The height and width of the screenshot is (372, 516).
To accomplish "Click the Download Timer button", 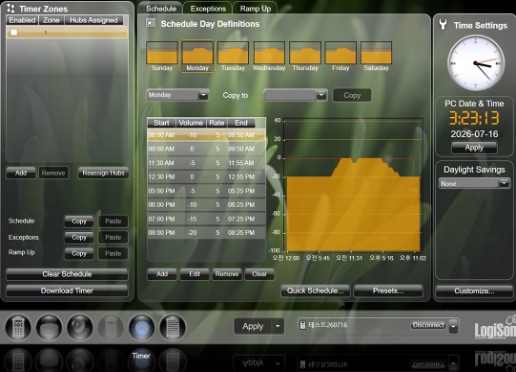I will [x=67, y=291].
